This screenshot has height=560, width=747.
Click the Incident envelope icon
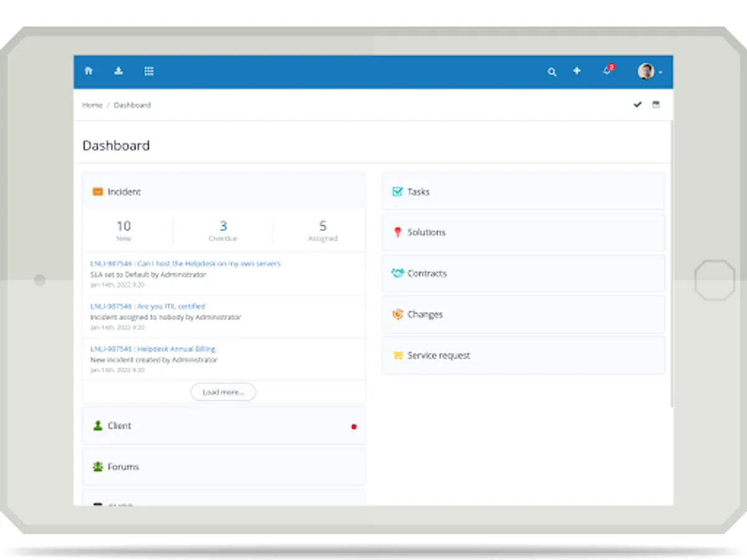(x=98, y=192)
